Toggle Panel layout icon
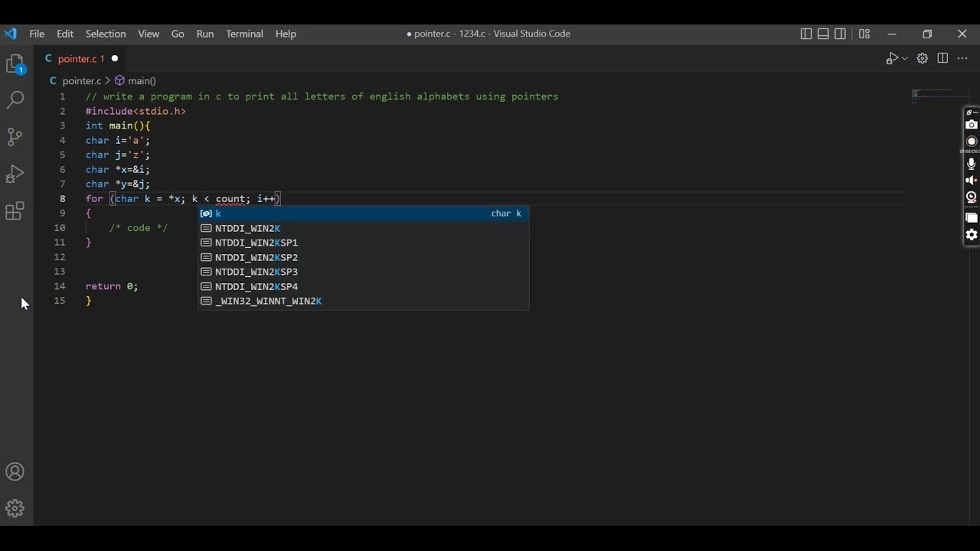The image size is (980, 551). [x=824, y=34]
